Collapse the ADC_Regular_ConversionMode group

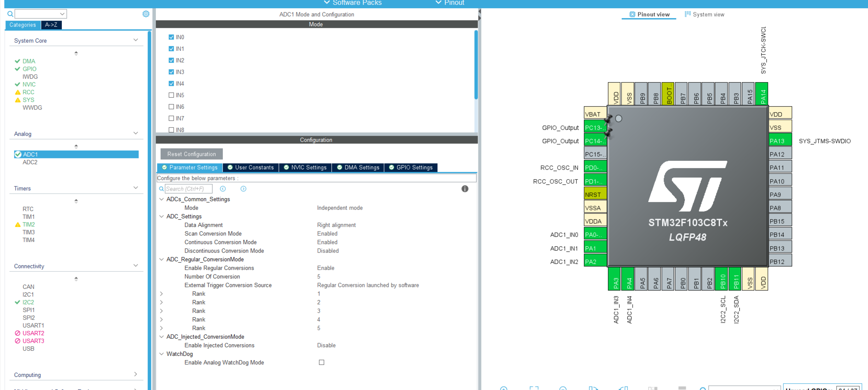point(161,259)
